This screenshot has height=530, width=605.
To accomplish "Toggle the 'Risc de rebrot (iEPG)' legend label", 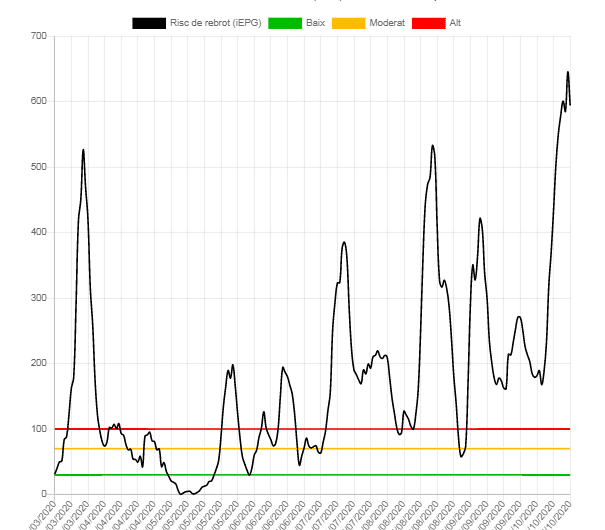I will click(215, 22).
